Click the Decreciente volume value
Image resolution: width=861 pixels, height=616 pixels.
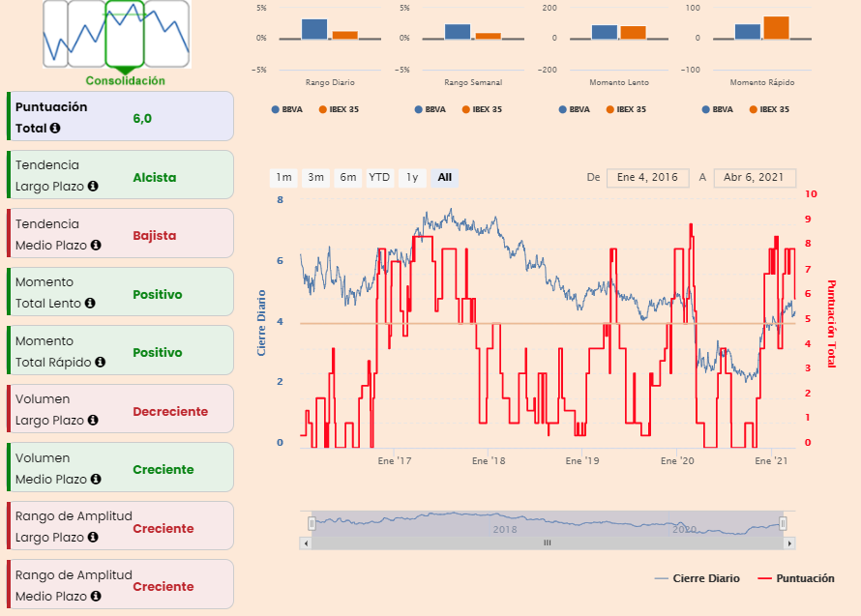(x=171, y=411)
